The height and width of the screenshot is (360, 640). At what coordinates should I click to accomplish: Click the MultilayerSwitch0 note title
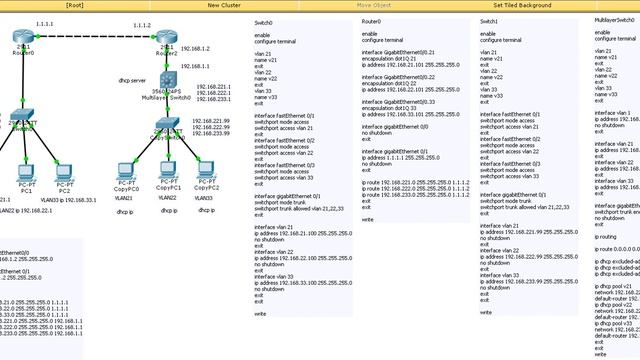click(x=615, y=20)
